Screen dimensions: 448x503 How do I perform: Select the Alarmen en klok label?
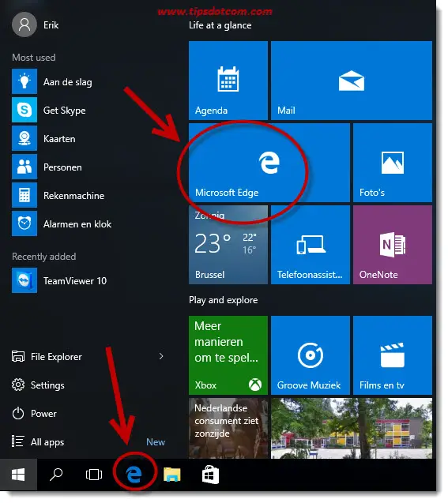[77, 224]
